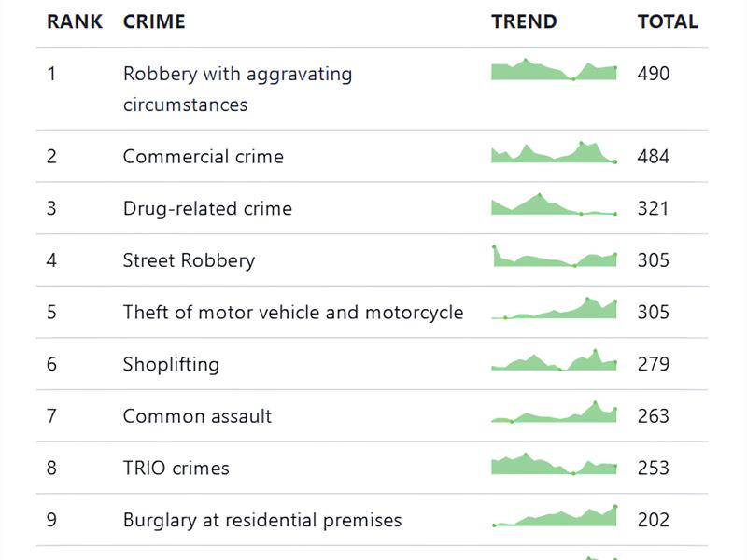Click the Robbery with aggravating circumstances trend sparkline
Image resolution: width=747 pixels, height=560 pixels.
click(x=554, y=69)
